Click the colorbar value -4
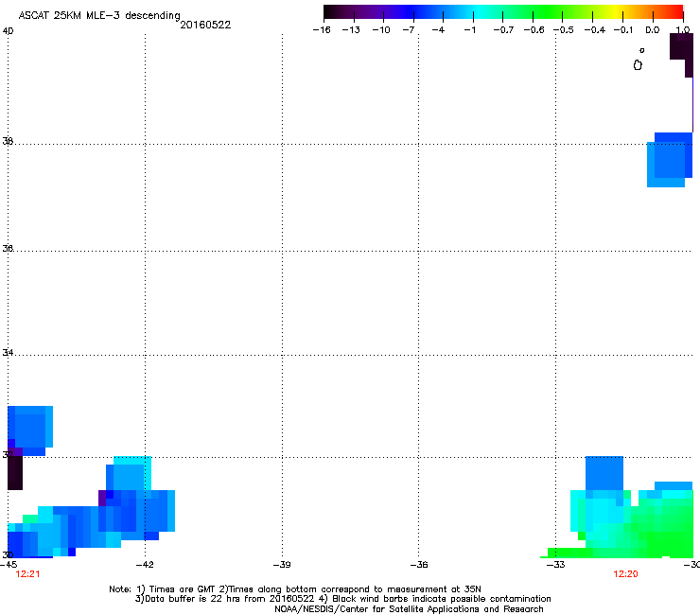 (438, 30)
